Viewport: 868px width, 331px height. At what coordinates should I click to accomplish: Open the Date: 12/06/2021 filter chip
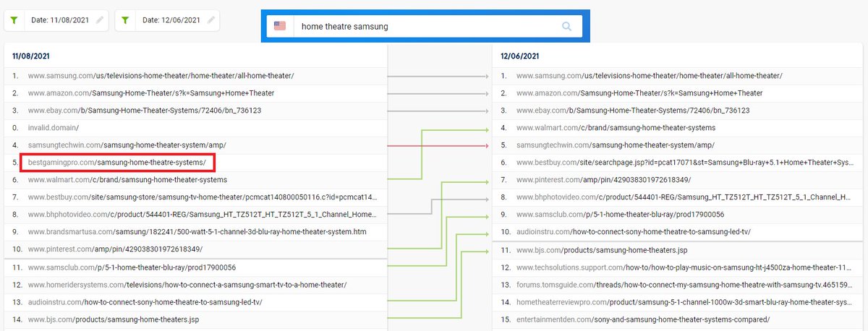click(167, 20)
